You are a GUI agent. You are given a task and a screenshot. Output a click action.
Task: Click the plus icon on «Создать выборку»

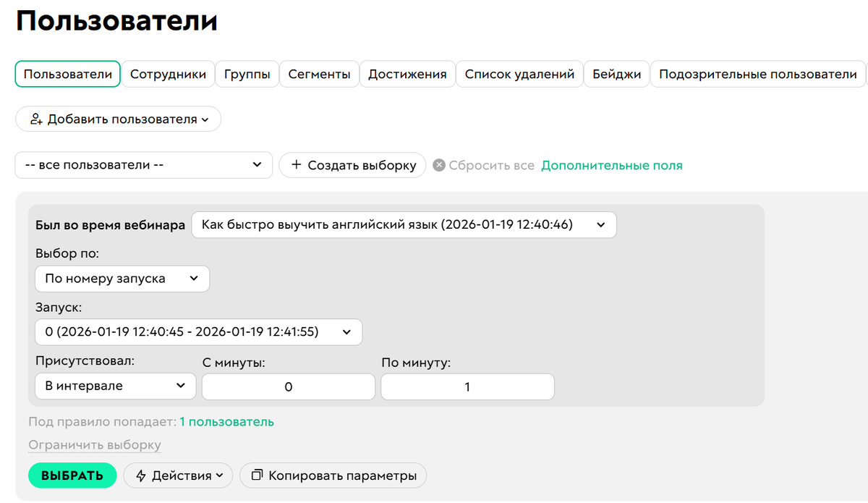(x=298, y=165)
